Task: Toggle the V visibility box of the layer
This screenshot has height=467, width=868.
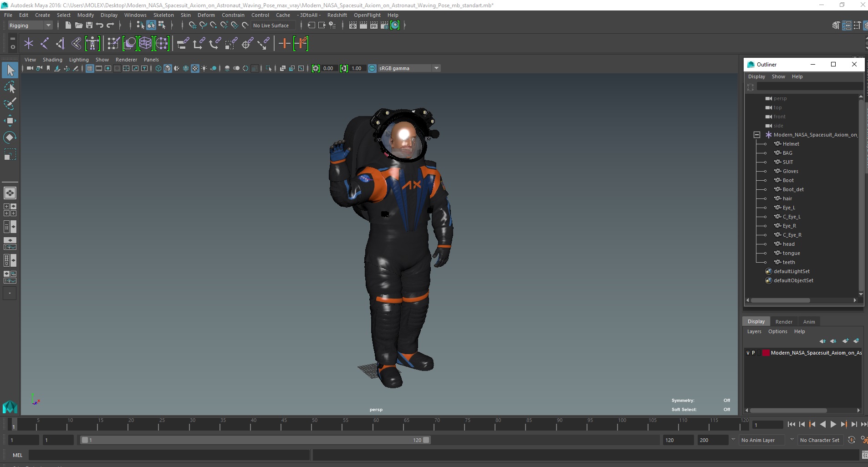Action: click(748, 353)
